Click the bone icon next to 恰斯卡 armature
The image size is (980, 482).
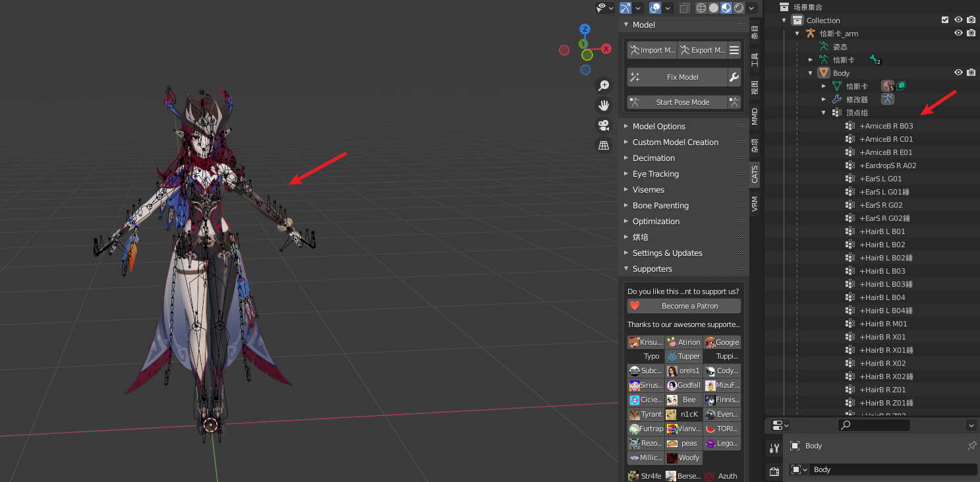point(875,60)
